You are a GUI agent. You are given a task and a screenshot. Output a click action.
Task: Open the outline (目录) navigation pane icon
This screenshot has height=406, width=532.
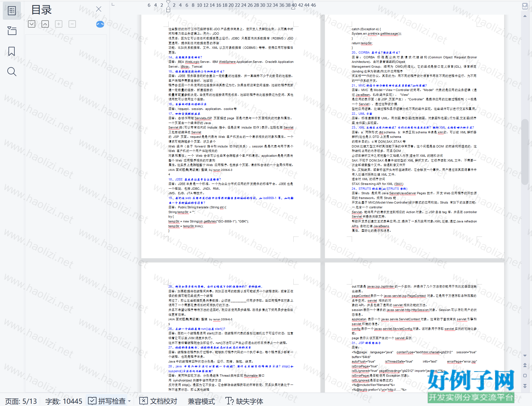(x=12, y=11)
